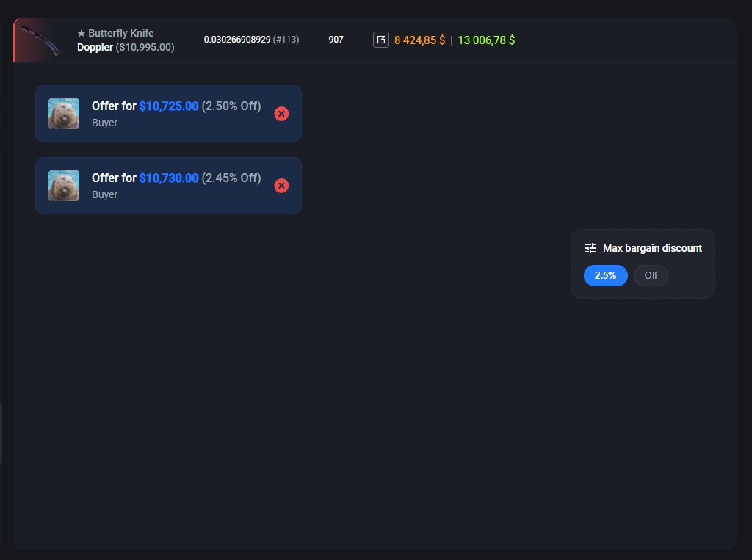
Task: Click the pattern number 907
Action: (x=336, y=40)
